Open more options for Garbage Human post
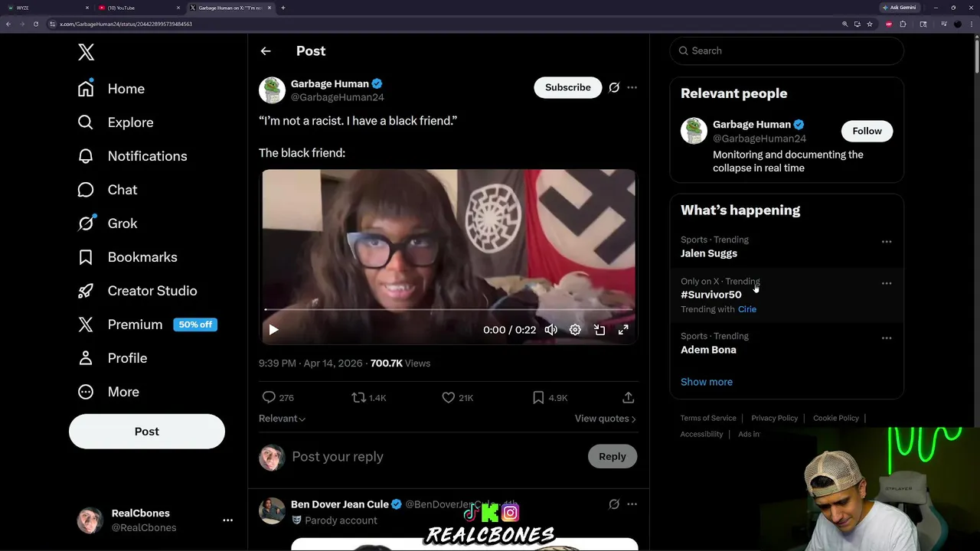The height and width of the screenshot is (551, 980). point(632,87)
